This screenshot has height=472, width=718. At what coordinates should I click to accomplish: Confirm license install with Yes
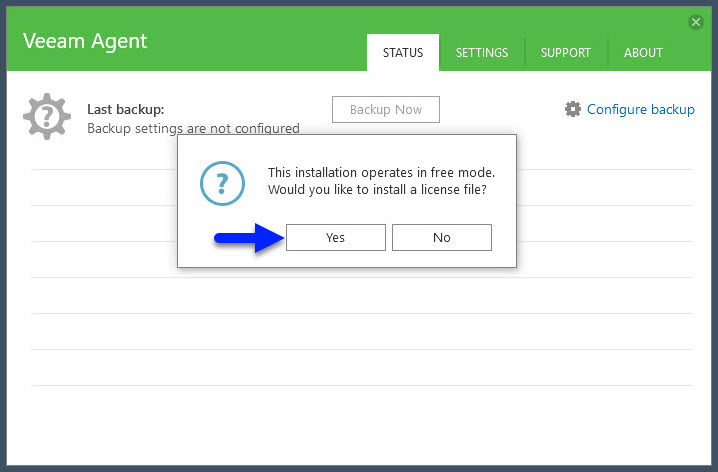[335, 237]
